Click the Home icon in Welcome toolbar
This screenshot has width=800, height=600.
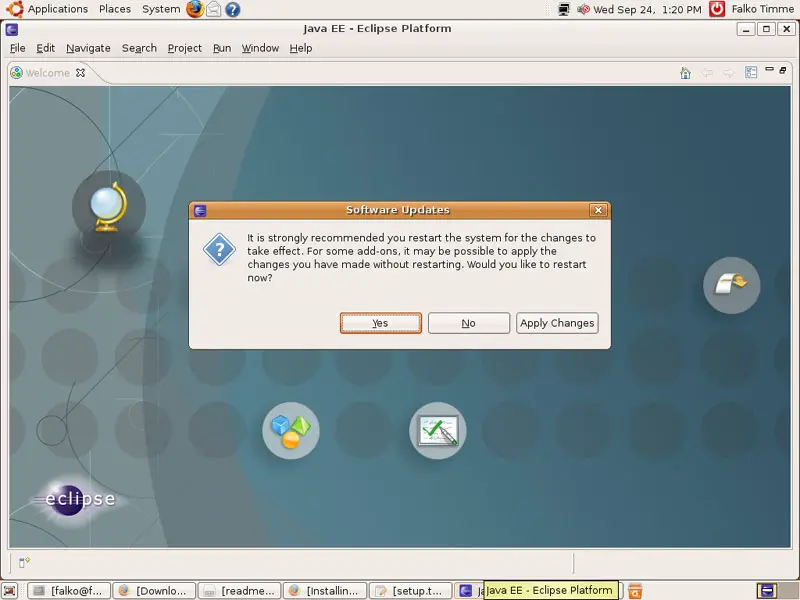pyautogui.click(x=685, y=73)
